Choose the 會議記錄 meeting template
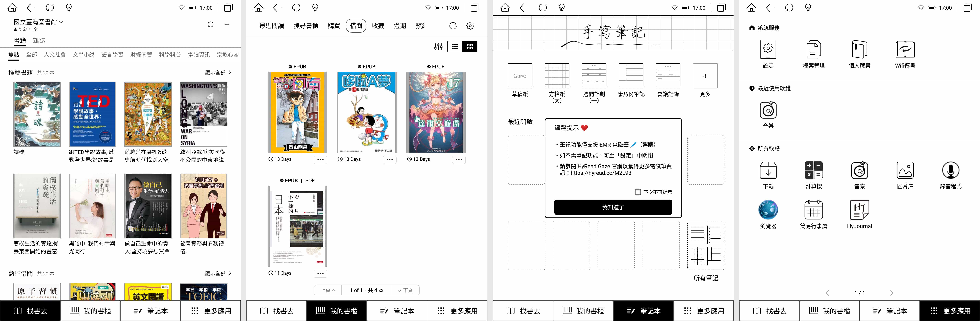980x321 pixels. coord(668,80)
